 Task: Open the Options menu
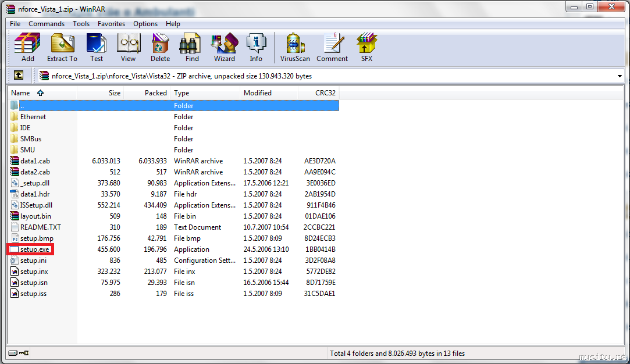pos(145,24)
